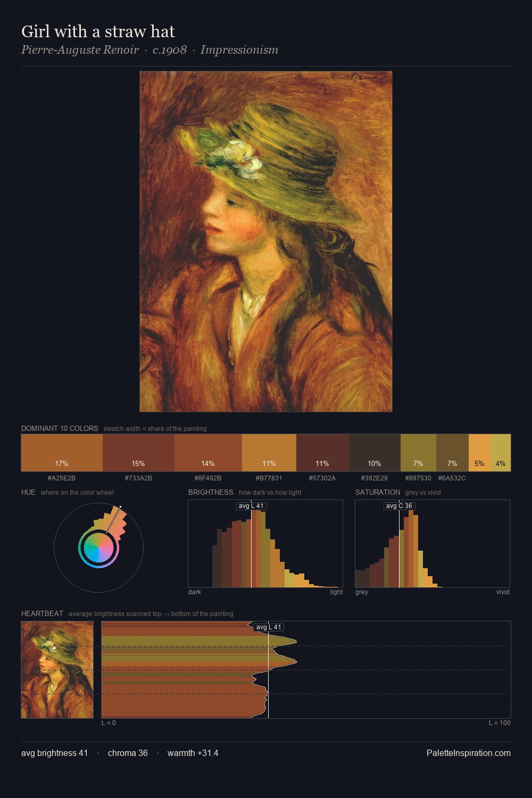Click the warmth +31.4 footer stat

tap(193, 753)
